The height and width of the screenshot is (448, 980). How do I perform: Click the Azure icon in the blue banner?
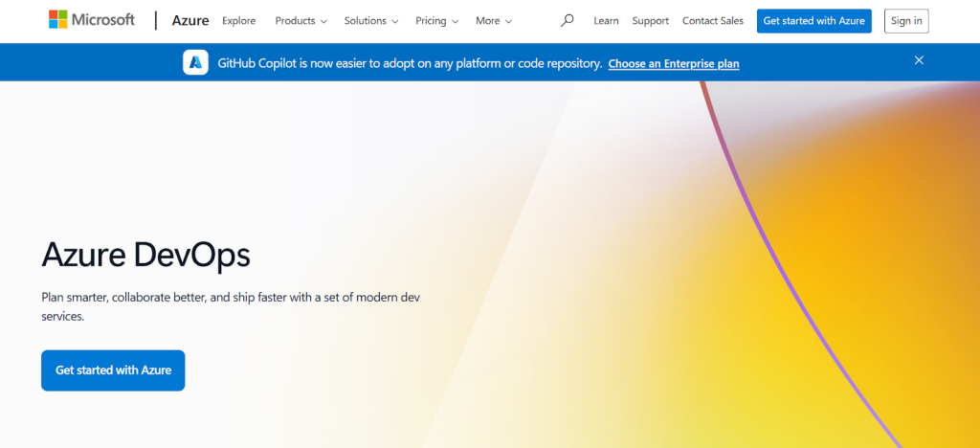(x=196, y=63)
